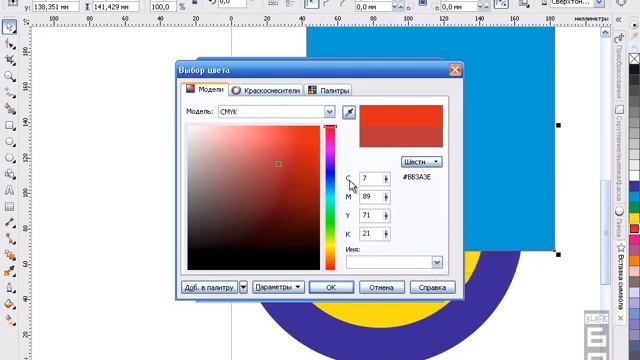Click inside the C value field
This screenshot has height=360, width=640.
(x=371, y=179)
